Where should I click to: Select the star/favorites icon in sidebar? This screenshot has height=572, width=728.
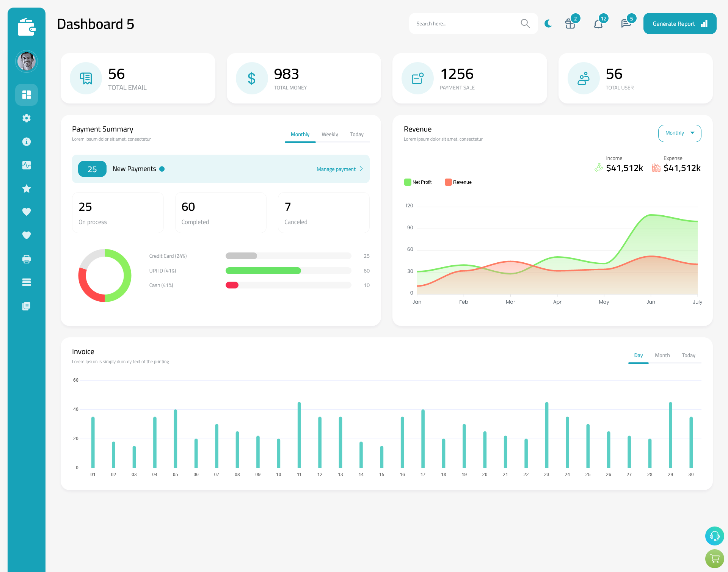click(x=26, y=188)
